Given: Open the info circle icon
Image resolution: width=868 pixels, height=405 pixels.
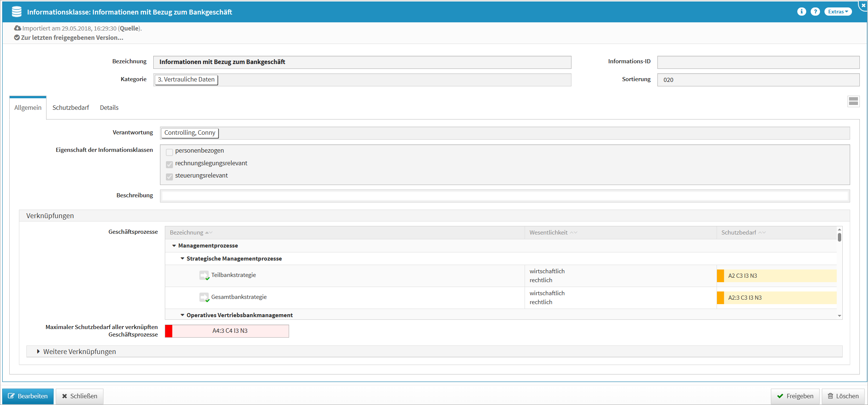Looking at the screenshot, I should (x=801, y=12).
